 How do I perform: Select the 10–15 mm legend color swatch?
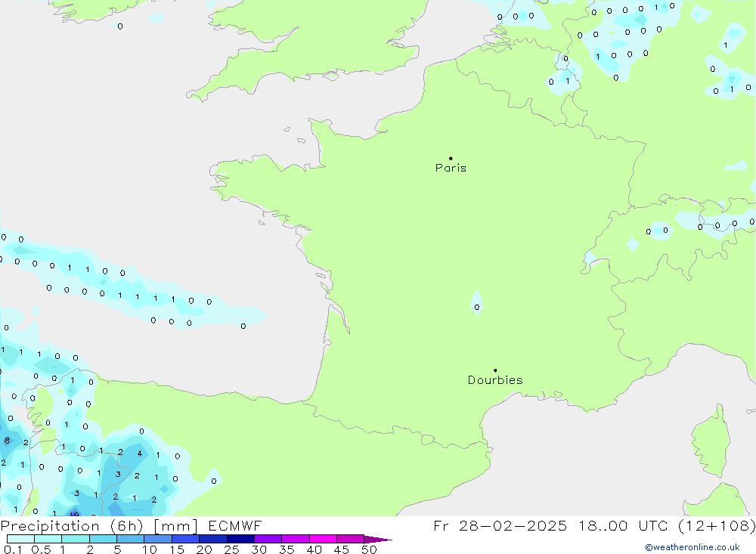point(158,539)
